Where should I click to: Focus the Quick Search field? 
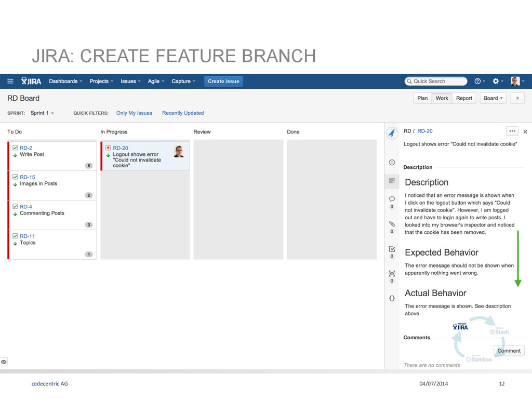[436, 81]
